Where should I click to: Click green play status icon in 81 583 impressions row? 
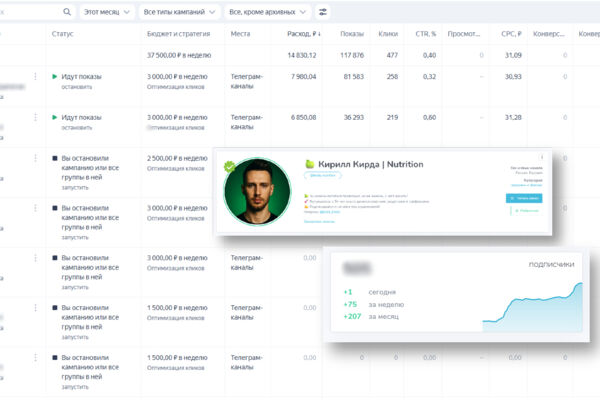click(54, 77)
